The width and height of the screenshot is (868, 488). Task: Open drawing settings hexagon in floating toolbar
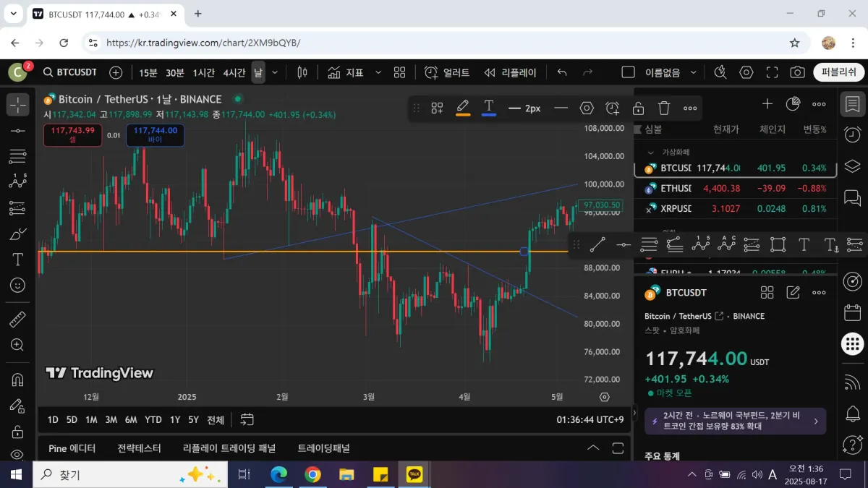coord(587,108)
